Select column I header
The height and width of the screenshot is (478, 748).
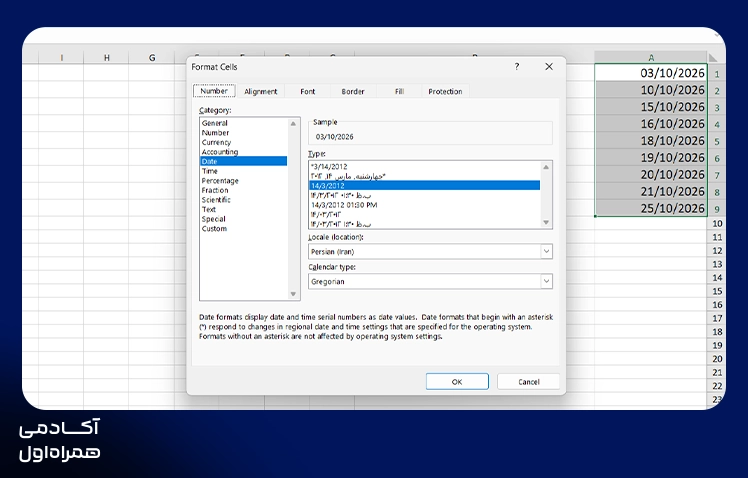[x=62, y=58]
